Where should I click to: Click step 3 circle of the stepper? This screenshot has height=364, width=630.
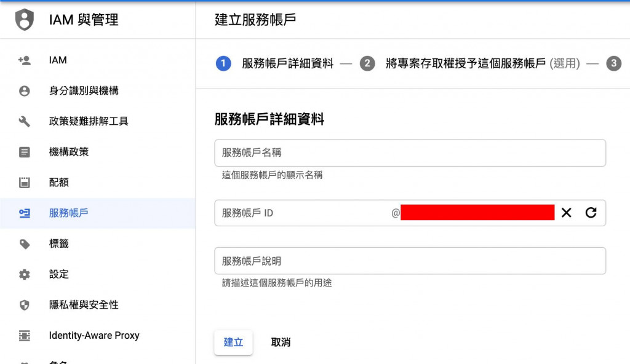tap(613, 63)
